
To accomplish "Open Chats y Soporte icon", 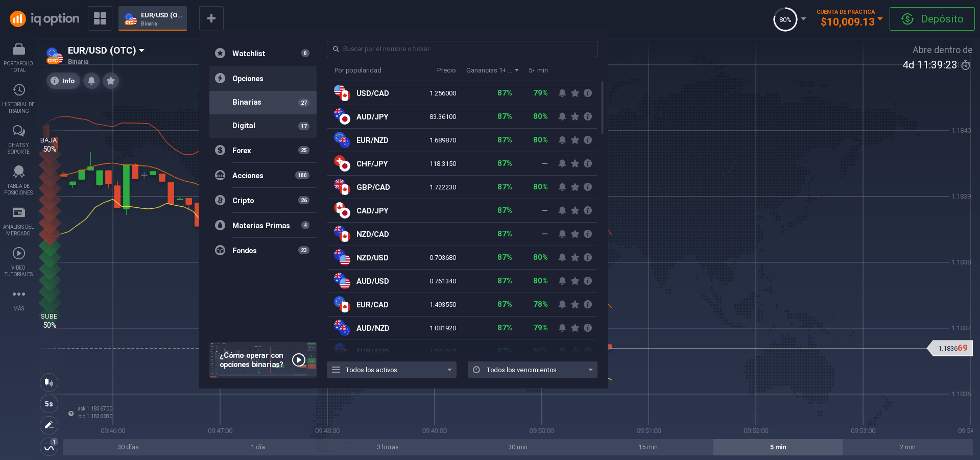I will (x=19, y=131).
